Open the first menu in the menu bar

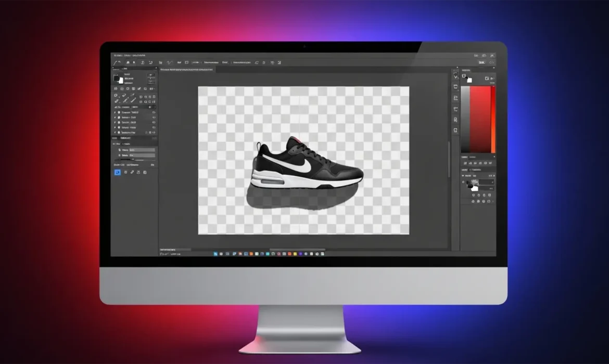click(116, 55)
